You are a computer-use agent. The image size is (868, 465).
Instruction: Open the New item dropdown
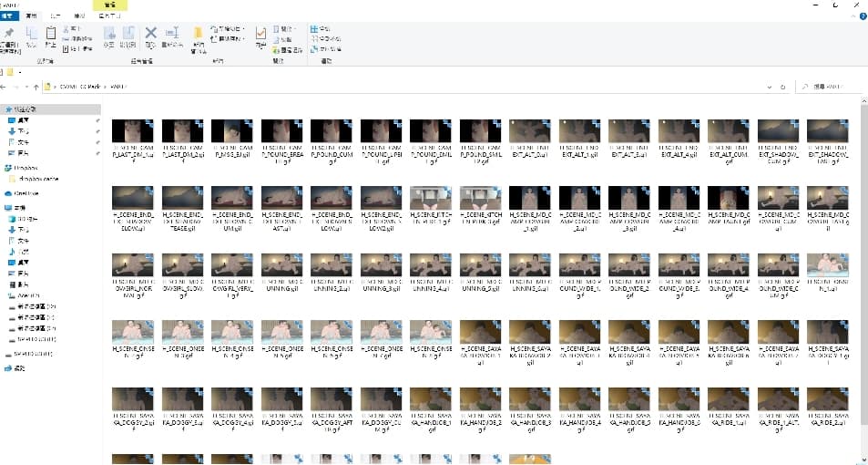click(228, 29)
